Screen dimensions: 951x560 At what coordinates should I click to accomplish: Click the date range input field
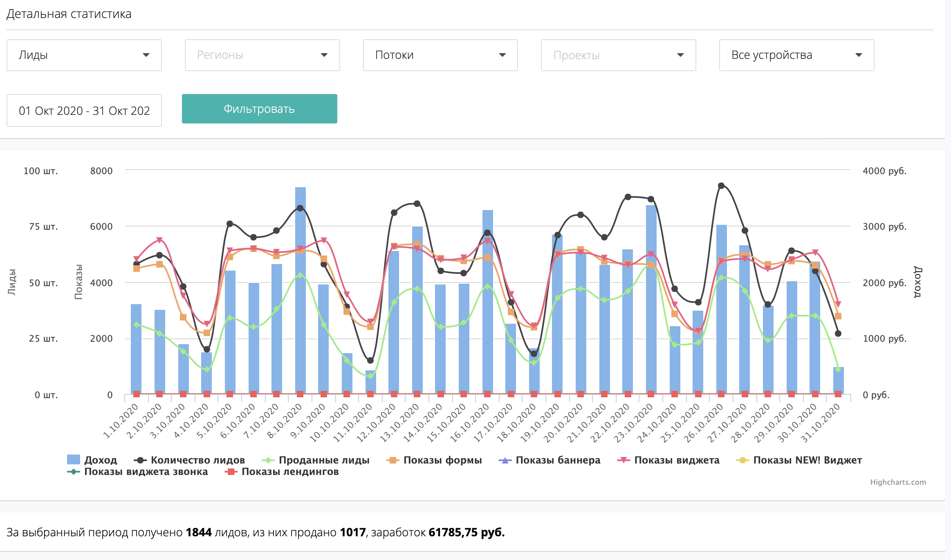click(84, 110)
